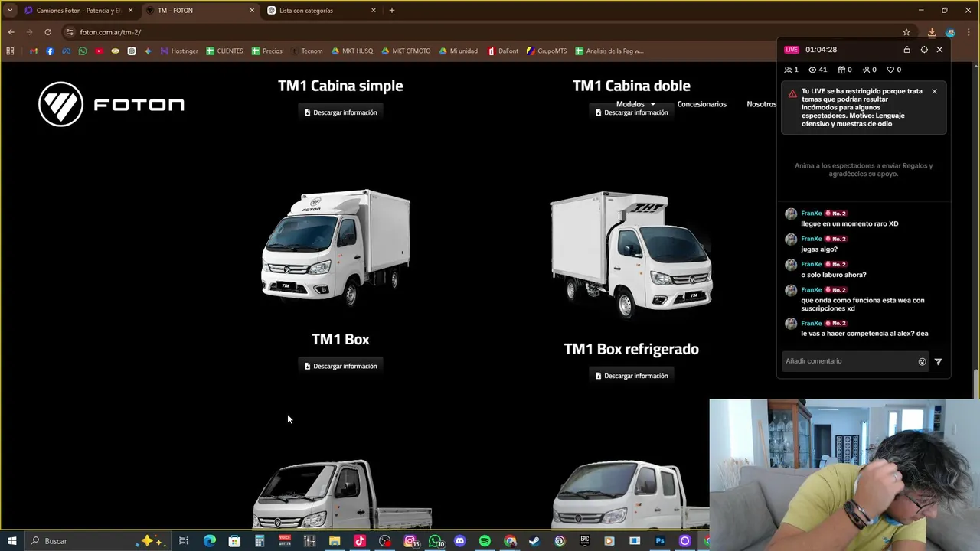
Task: Open Spotify from the taskbar
Action: tap(485, 541)
